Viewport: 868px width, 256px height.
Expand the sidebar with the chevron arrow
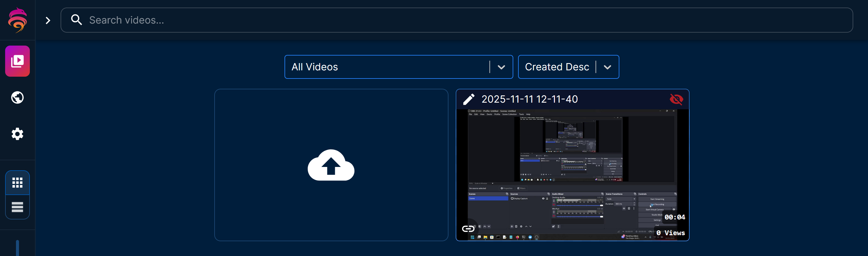pyautogui.click(x=48, y=21)
